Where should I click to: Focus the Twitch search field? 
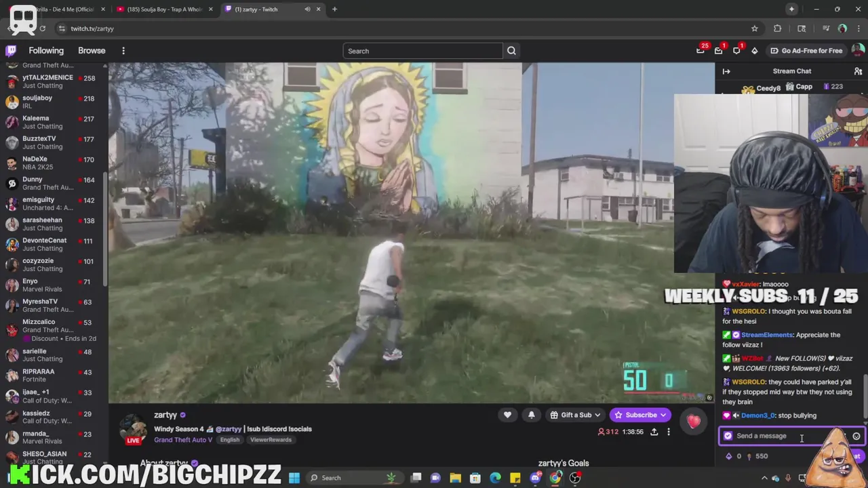pos(423,51)
